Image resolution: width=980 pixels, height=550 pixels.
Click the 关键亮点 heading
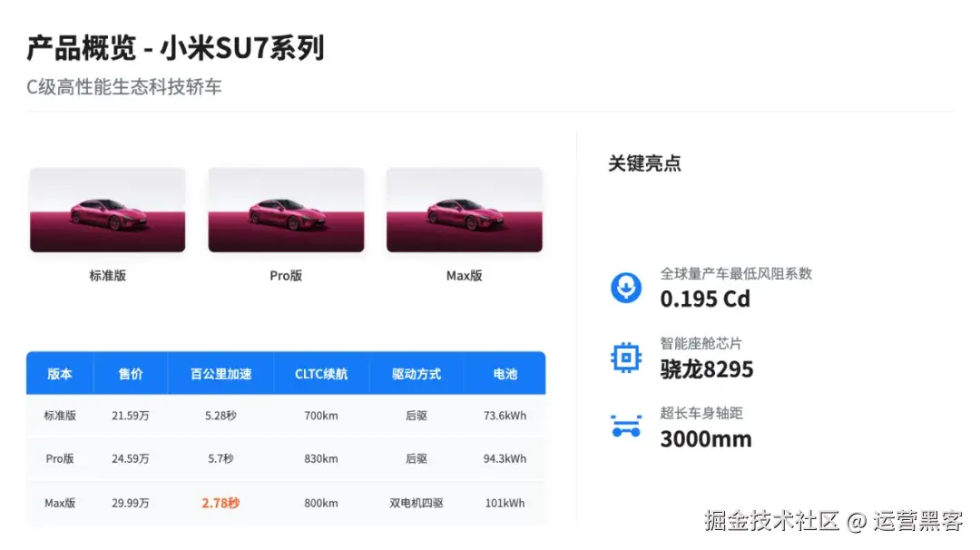tap(644, 163)
